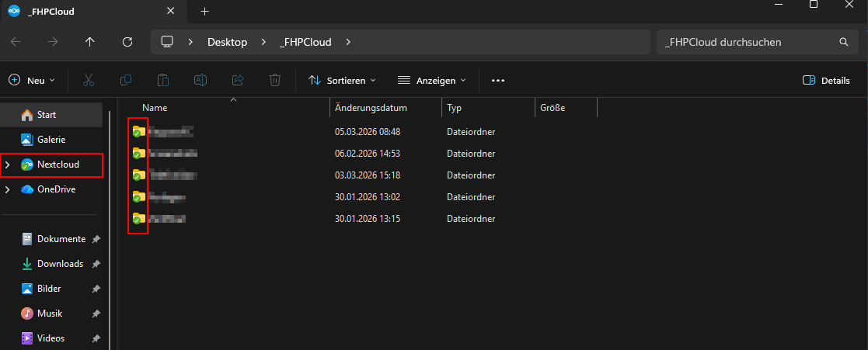The image size is (868, 350).
Task: Click the Rename icon in toolbar
Action: coord(200,80)
